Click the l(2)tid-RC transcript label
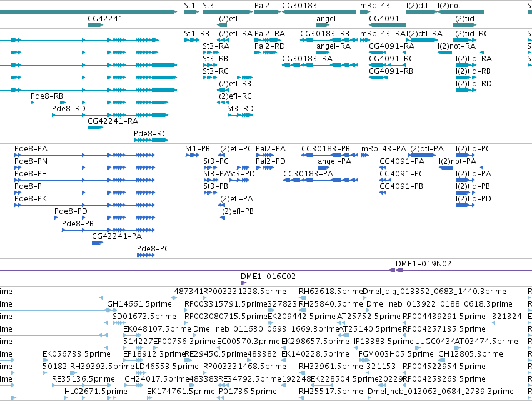Screen dimensions: 532x401 (x=471, y=34)
